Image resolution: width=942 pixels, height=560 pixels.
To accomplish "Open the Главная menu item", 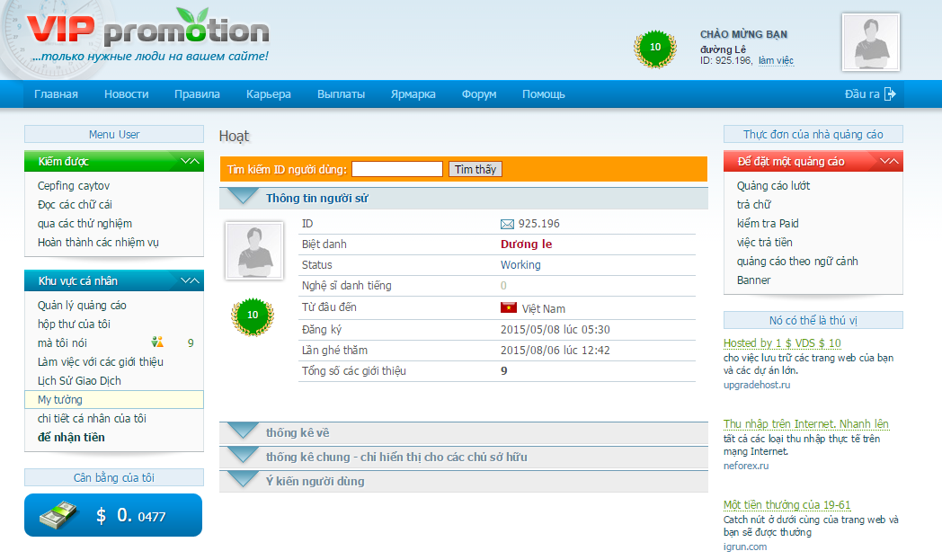I will [x=56, y=94].
